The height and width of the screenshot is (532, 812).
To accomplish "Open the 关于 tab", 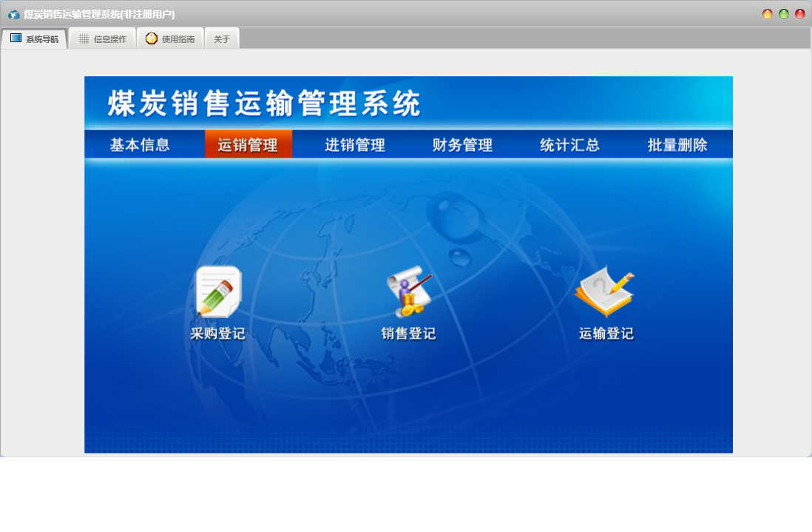I will tap(222, 39).
